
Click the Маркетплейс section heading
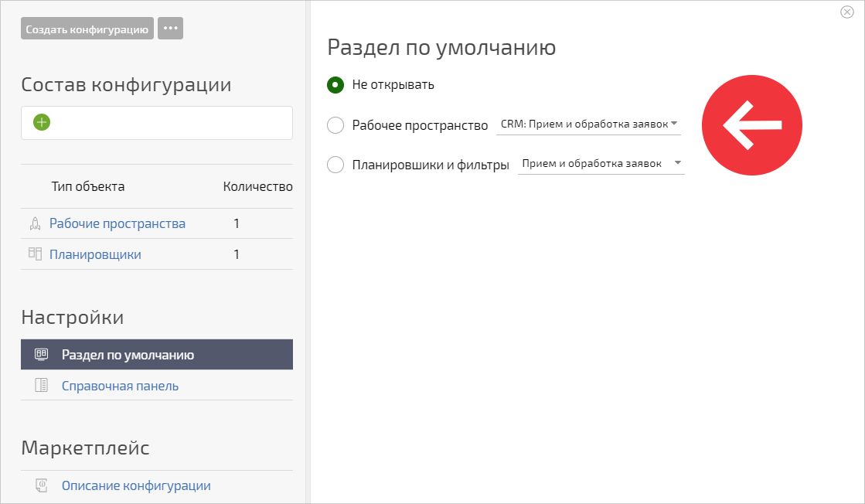coord(86,448)
